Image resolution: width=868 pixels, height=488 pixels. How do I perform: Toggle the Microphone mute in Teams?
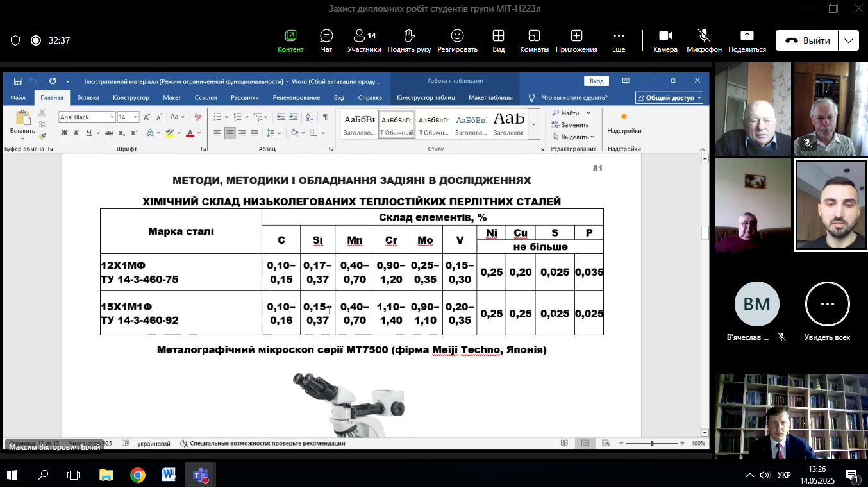[x=704, y=40]
